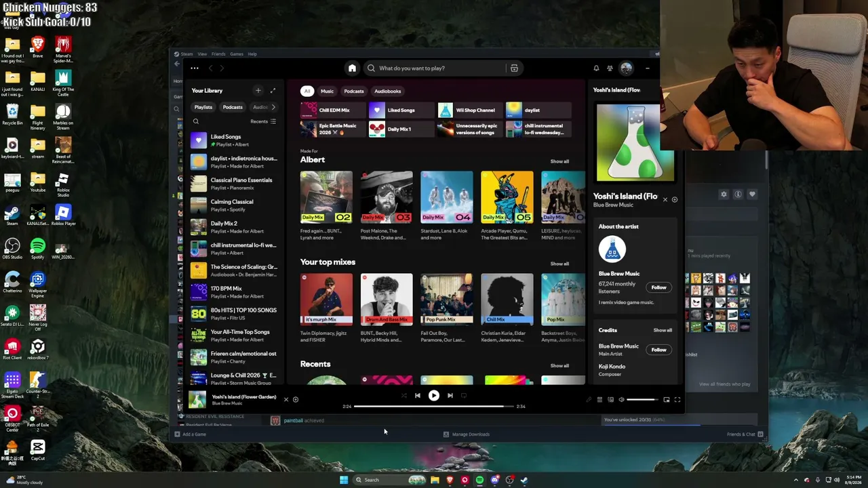This screenshot has width=868, height=488.
Task: Open the lyrics microphone icon in the player bar
Action: 589,400
